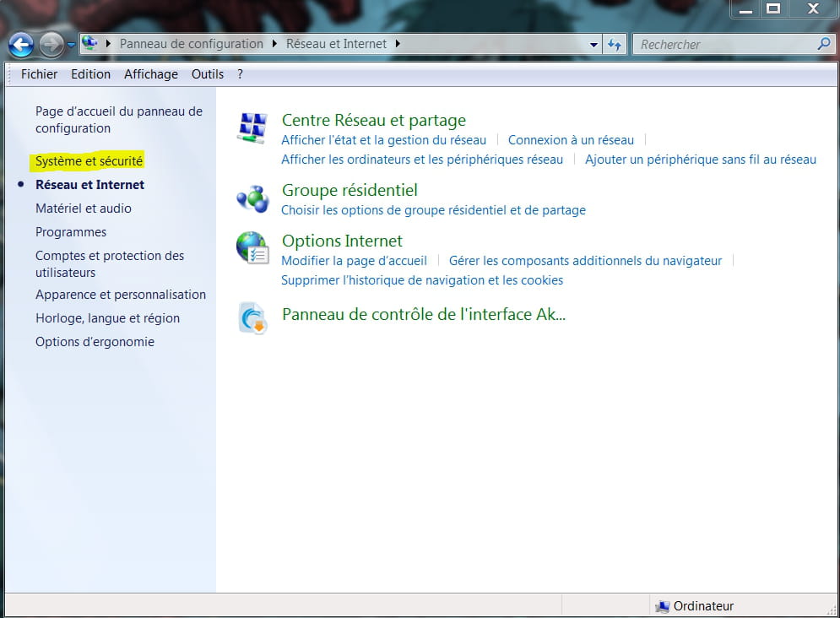Open the Groupe résidentiel heading link
840x618 pixels.
[350, 190]
